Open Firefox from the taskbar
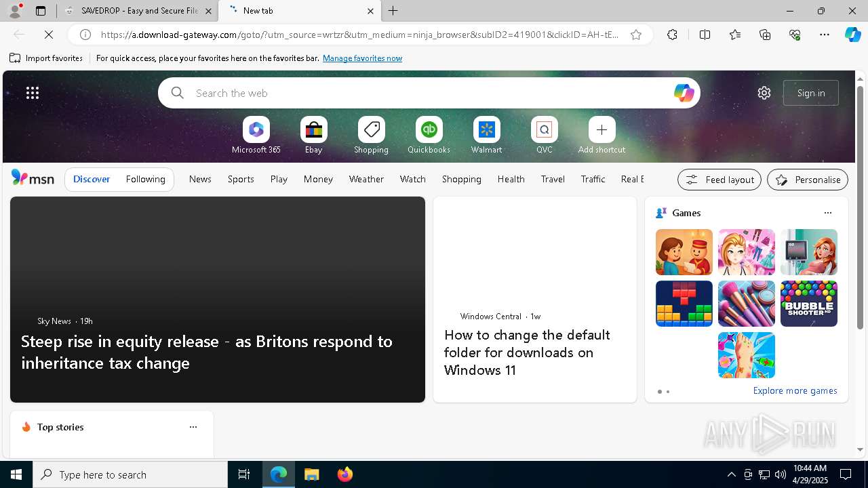868x488 pixels. [345, 474]
